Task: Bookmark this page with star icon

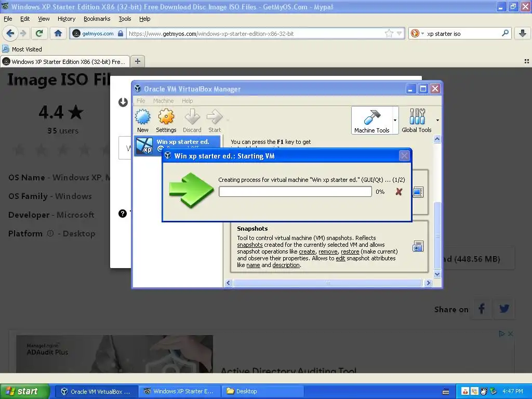Action: (x=389, y=33)
